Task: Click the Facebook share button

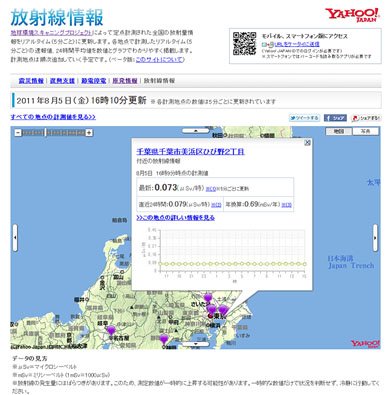Action: pyautogui.click(x=335, y=118)
